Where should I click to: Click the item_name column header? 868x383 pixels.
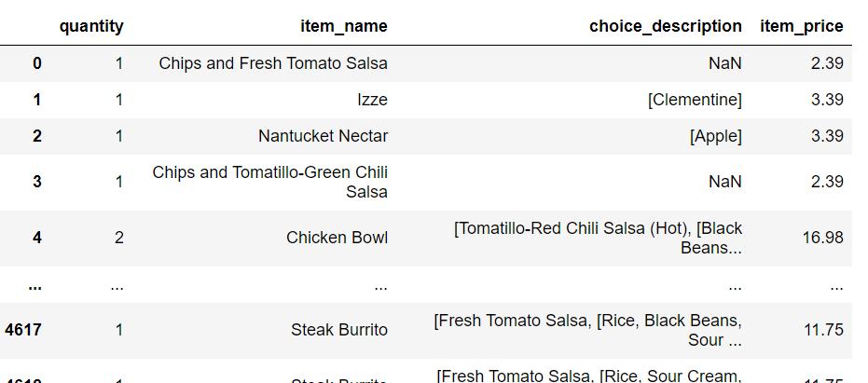[344, 26]
